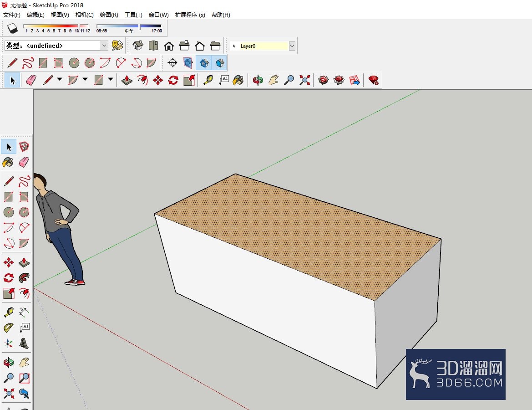Toggle the shadows display button
This screenshot has width=532, height=410.
(13, 28)
